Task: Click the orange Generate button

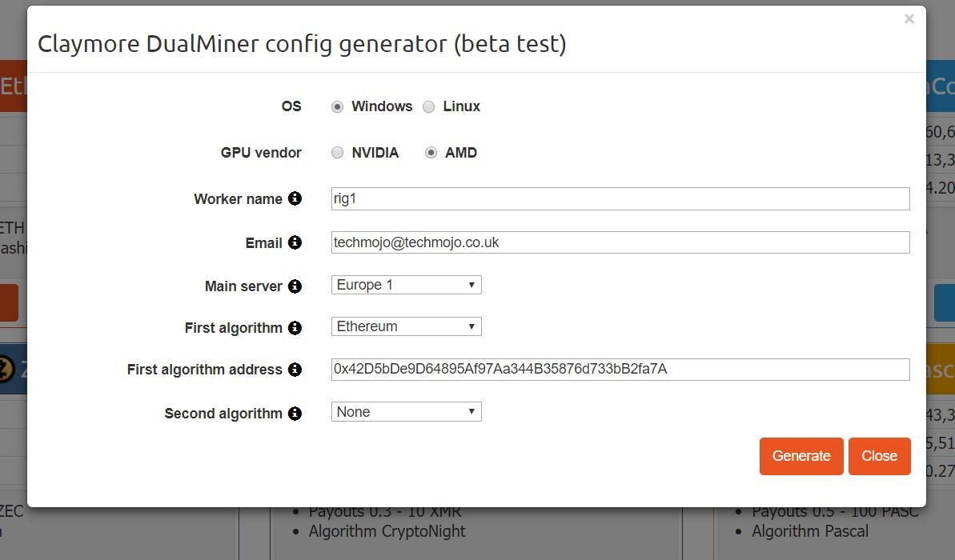Action: [x=801, y=456]
